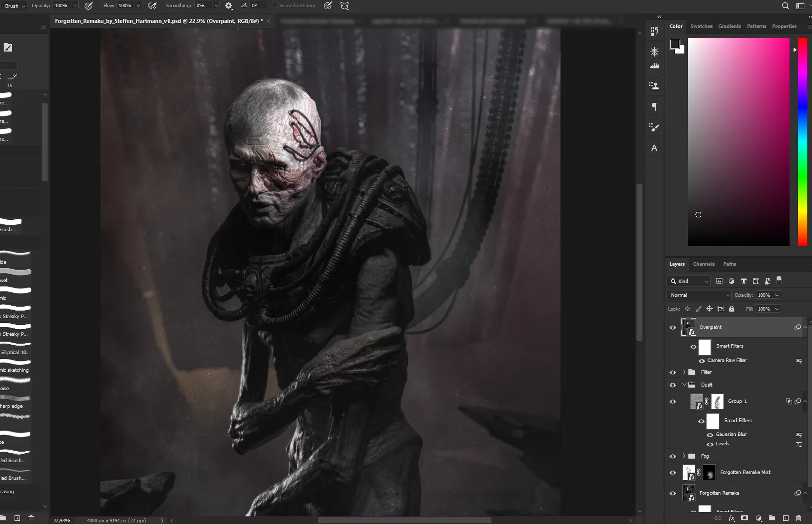
Task: Open the Character panel icon
Action: 654,147
